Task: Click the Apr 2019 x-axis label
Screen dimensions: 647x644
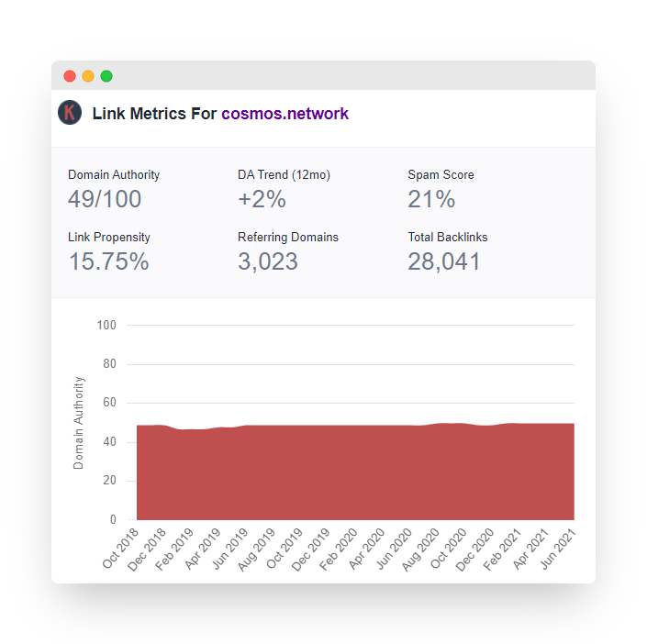Action: 203,549
